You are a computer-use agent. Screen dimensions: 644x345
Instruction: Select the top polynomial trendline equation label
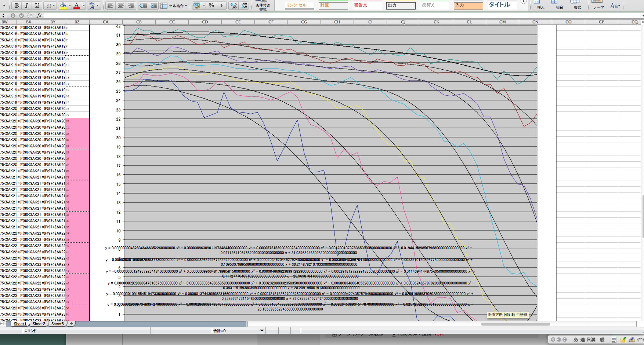pos(289,250)
